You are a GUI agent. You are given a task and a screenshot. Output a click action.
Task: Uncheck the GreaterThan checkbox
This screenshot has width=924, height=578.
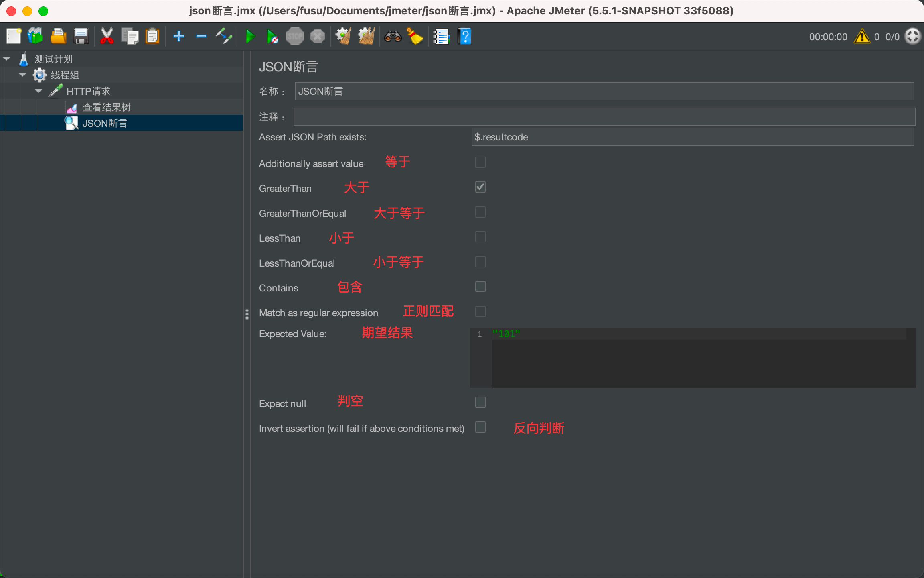pyautogui.click(x=480, y=187)
